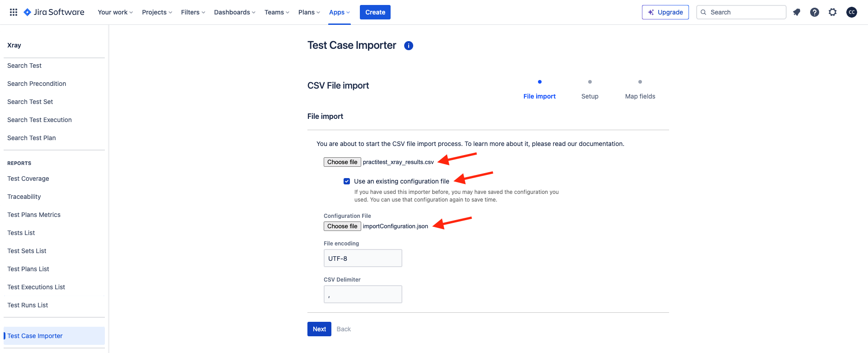Select Test Case Importer in the sidebar
This screenshot has height=353, width=868.
coord(54,336)
